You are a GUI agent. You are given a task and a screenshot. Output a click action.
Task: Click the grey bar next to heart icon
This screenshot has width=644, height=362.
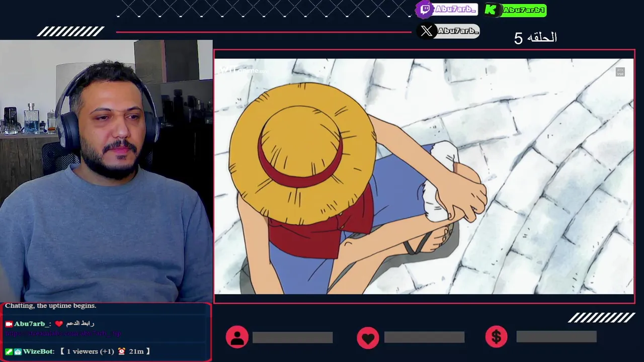click(x=424, y=337)
